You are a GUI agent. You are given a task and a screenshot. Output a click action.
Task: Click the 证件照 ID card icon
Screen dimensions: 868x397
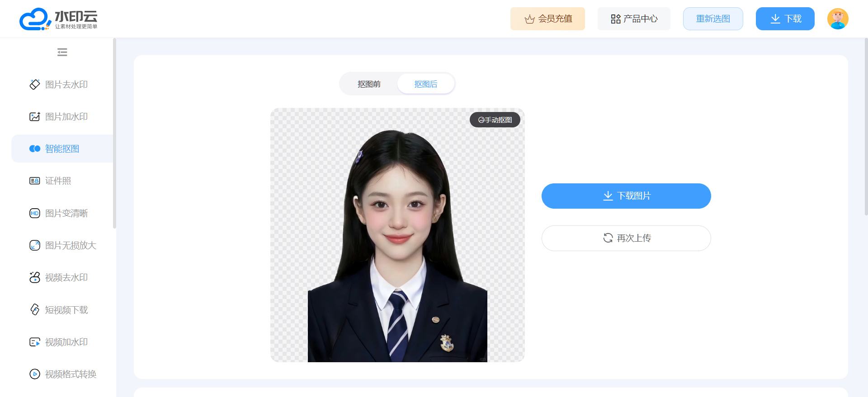[35, 181]
